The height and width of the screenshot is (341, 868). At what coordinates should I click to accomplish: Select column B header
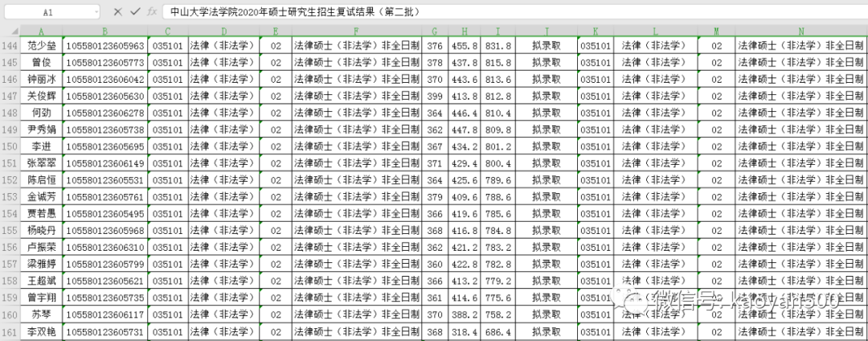point(105,31)
